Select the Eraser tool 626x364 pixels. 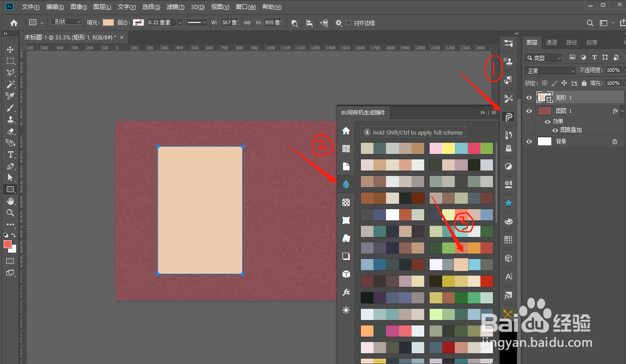tap(10, 131)
